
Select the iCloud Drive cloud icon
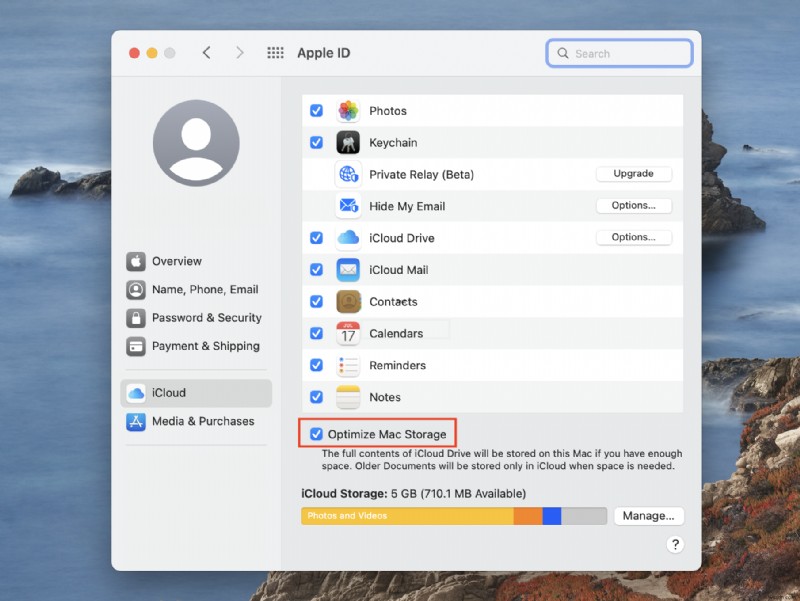[x=349, y=238]
